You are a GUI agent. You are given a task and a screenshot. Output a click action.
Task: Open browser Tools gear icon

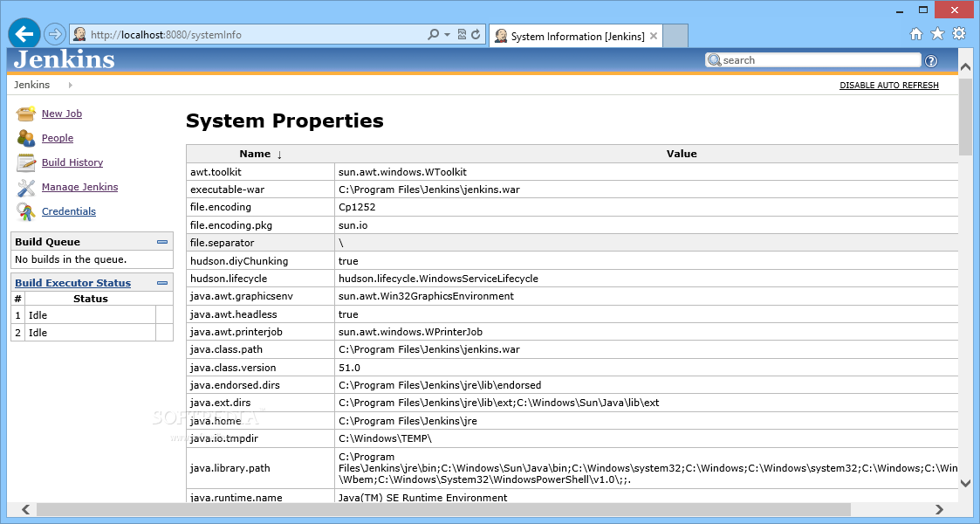[x=959, y=34]
